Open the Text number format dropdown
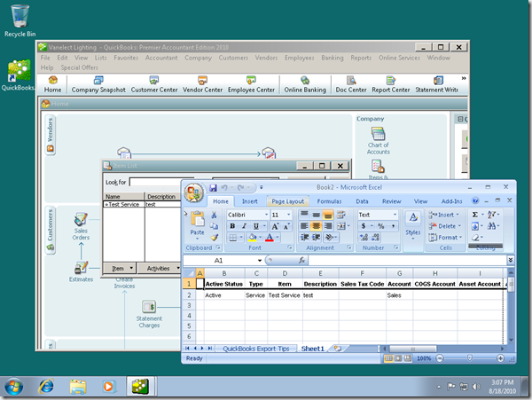The height and width of the screenshot is (400, 532). click(x=395, y=215)
